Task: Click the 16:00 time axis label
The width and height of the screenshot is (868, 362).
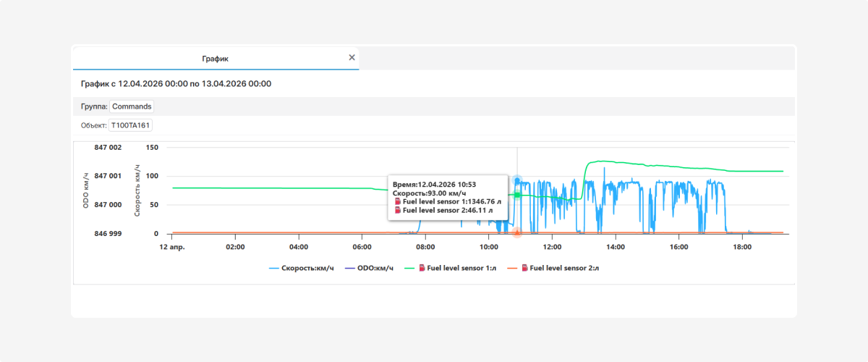Action: [x=678, y=247]
